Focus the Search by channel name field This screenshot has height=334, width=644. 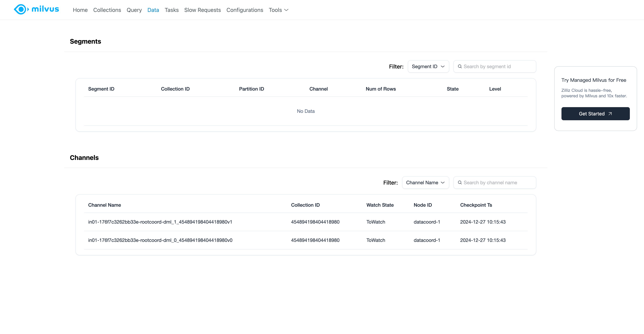(x=497, y=183)
